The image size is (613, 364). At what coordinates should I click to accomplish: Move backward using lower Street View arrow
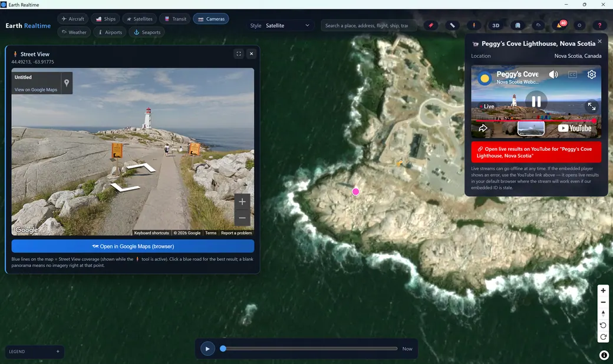pos(124,187)
